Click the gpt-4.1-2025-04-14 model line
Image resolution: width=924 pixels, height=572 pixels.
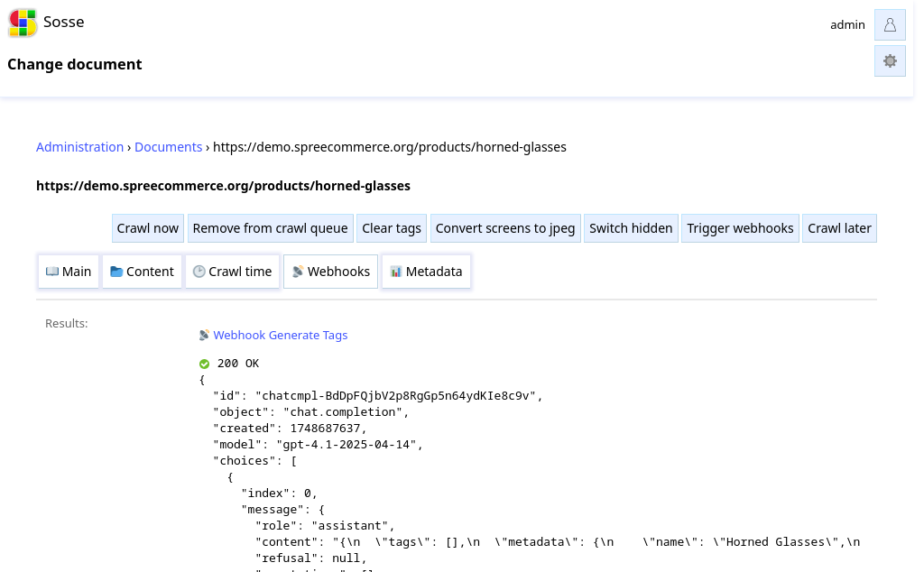tap(319, 445)
